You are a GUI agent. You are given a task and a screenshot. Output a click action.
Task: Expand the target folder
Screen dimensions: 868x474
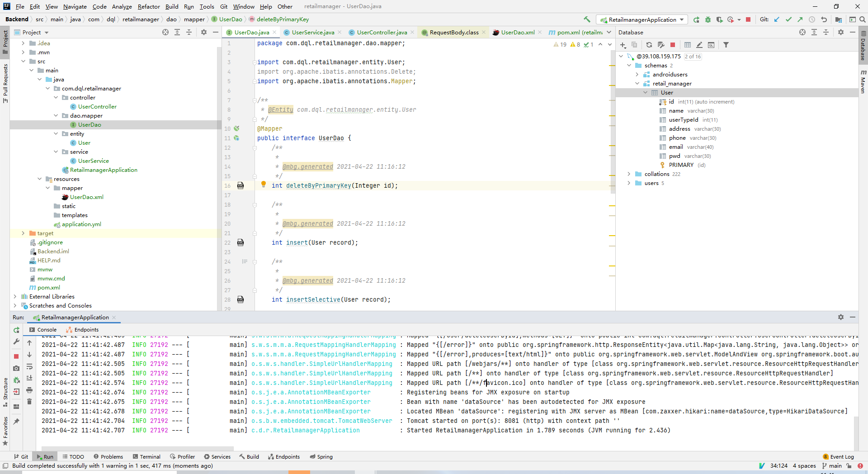[23, 233]
